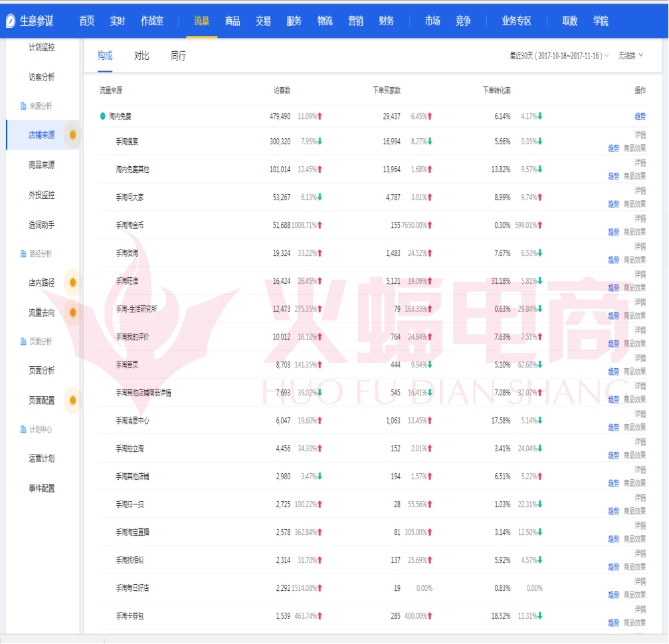Click the 手淘每日好店 source name
The width and height of the screenshot is (669, 644).
[133, 588]
